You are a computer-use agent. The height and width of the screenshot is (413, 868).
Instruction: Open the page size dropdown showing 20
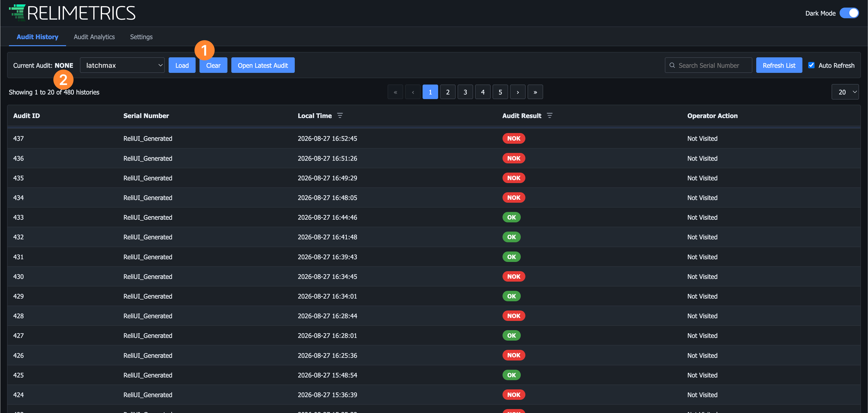pyautogui.click(x=845, y=92)
